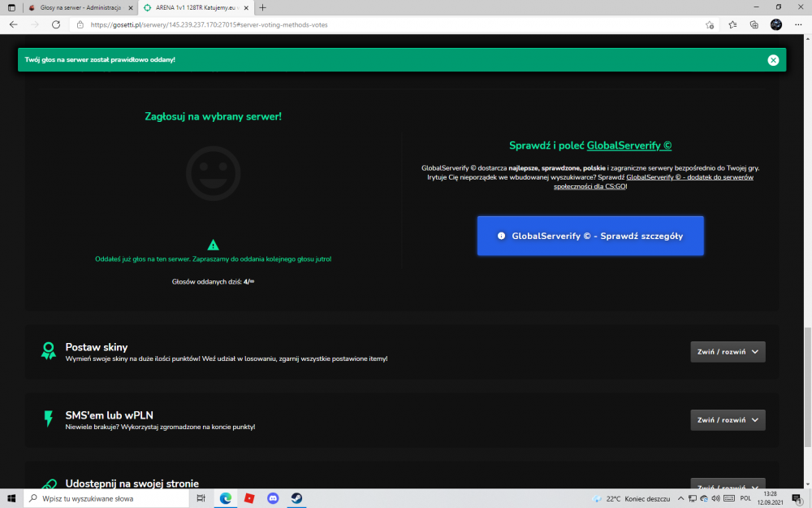This screenshot has width=812, height=508.
Task: Click the Windows taskbar search box
Action: tap(106, 498)
